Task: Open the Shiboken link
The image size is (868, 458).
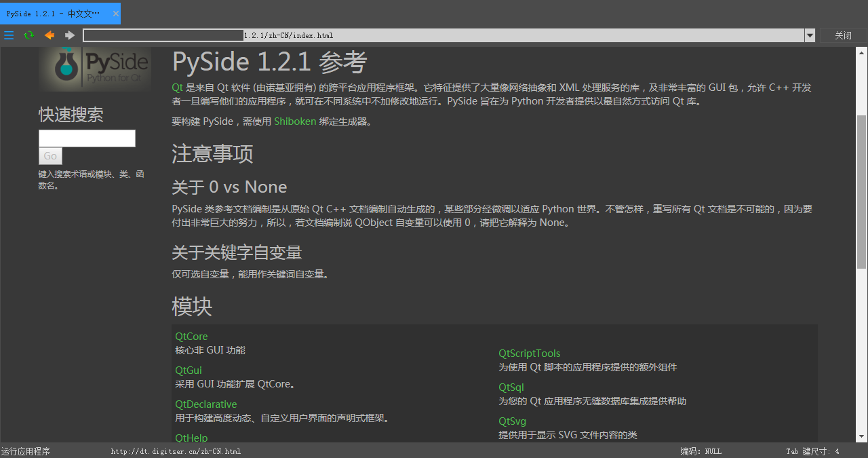Action: click(295, 121)
